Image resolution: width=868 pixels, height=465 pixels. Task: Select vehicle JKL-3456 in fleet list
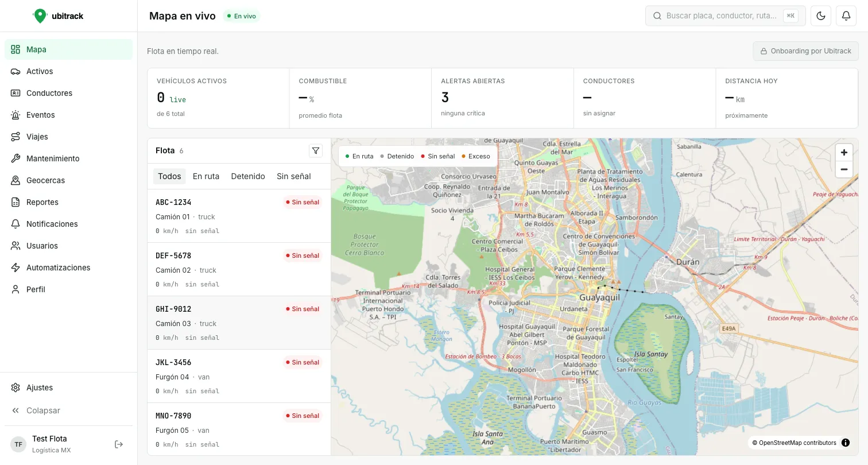[x=239, y=376]
